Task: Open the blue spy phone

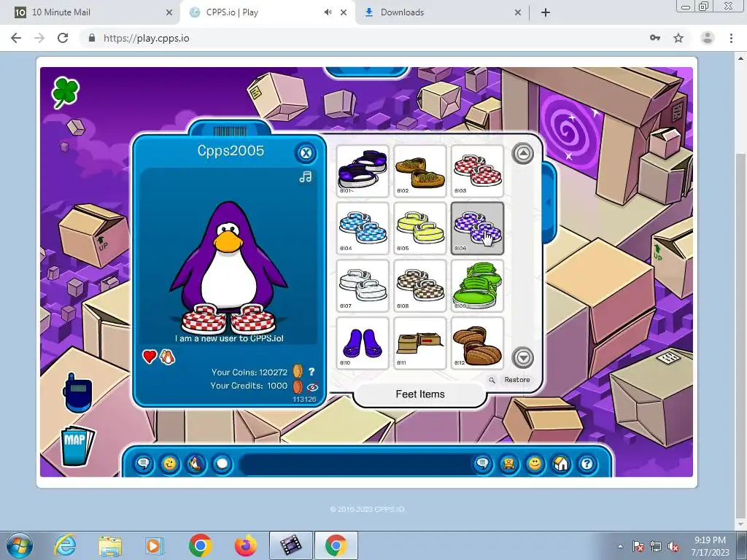Action: tap(77, 392)
